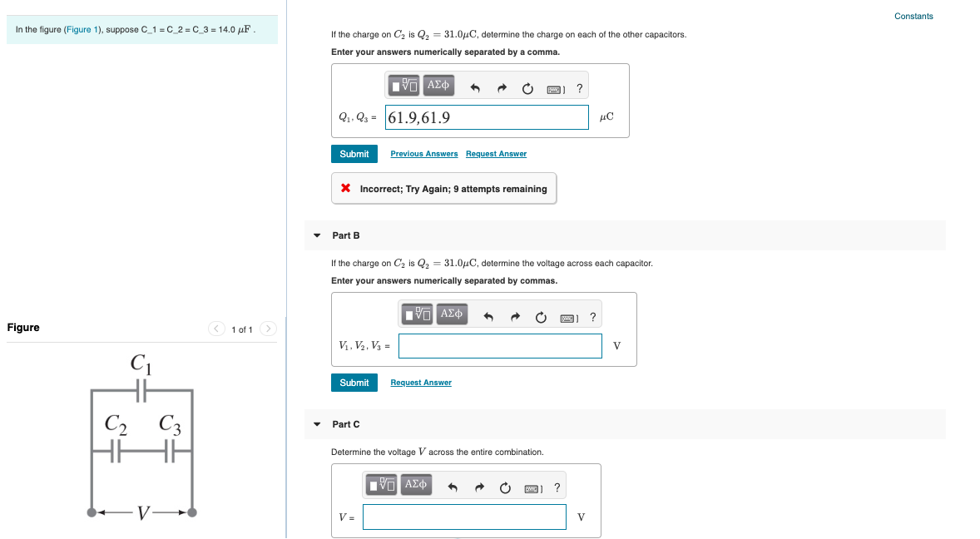Open templates tool in Part B toolbar
The height and width of the screenshot is (539, 980).
[417, 314]
